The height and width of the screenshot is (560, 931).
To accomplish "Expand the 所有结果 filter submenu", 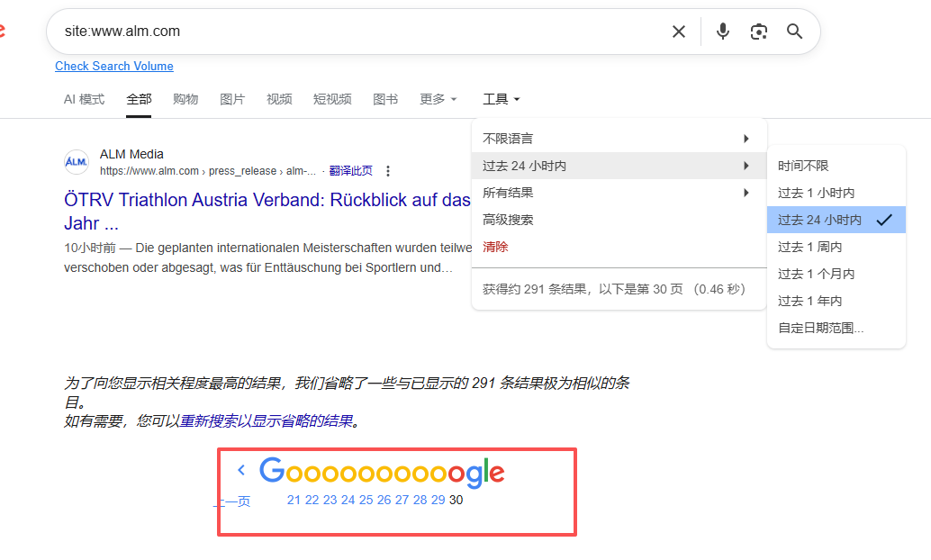I will click(618, 193).
